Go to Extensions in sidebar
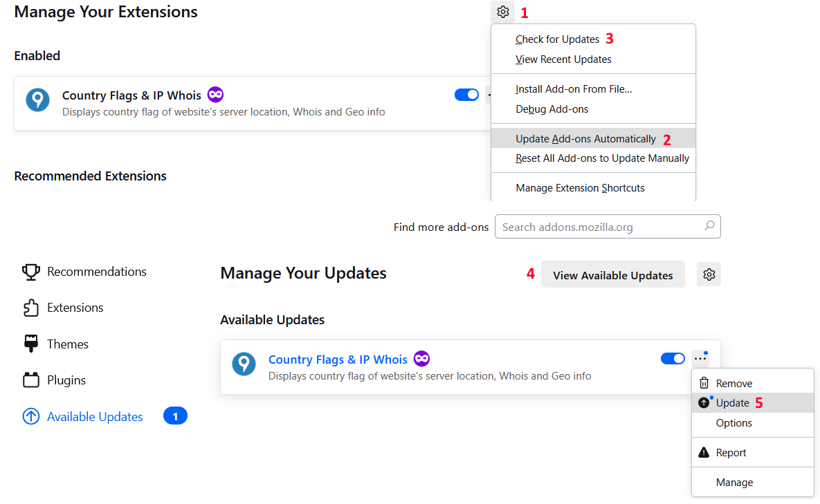The height and width of the screenshot is (504, 820). pos(75,308)
